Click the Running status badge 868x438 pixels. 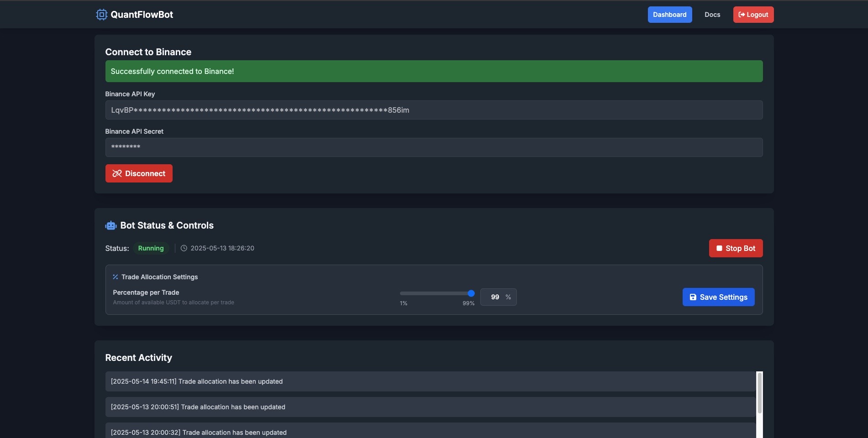[x=151, y=248]
